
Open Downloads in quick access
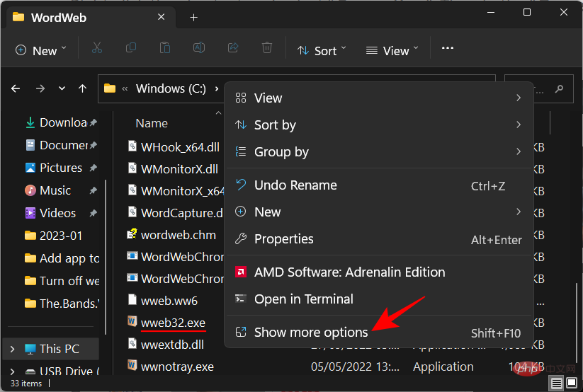click(x=62, y=122)
